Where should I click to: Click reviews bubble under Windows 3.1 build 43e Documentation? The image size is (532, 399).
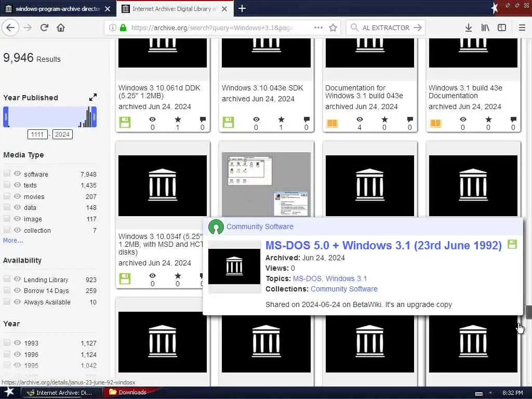point(513,119)
